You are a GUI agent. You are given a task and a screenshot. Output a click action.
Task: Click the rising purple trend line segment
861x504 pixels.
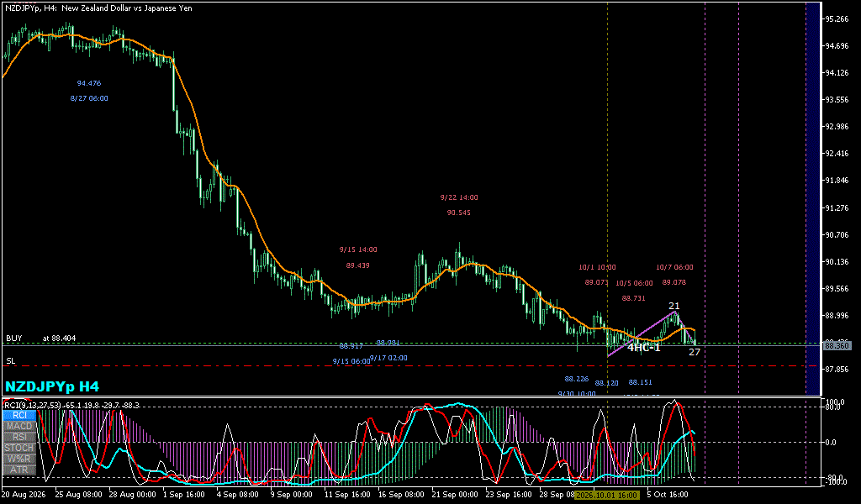(x=642, y=334)
